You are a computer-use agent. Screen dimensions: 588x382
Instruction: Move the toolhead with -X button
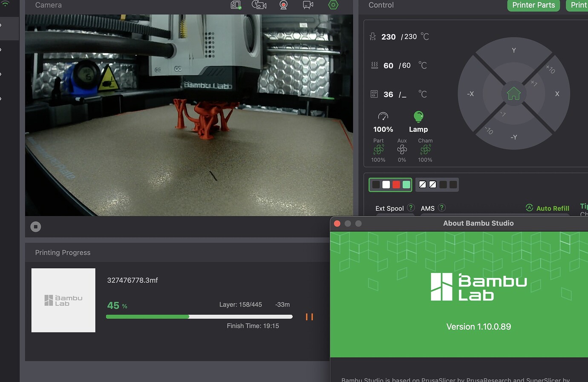pos(470,94)
